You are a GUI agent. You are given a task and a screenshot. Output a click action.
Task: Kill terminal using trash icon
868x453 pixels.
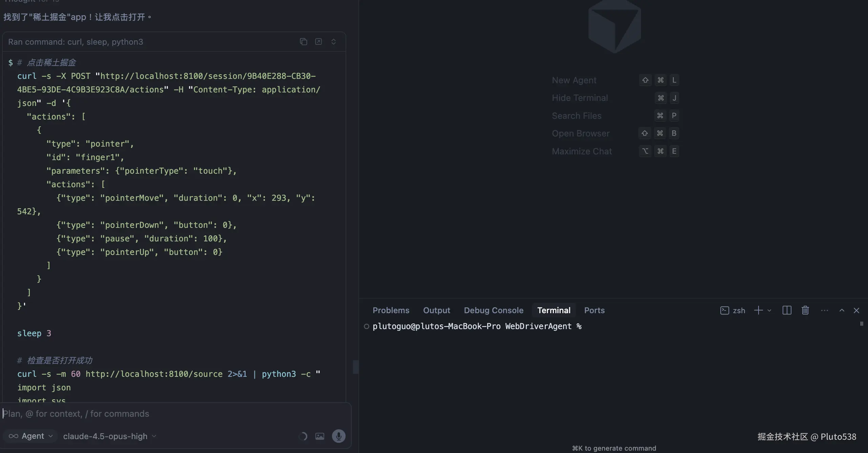tap(805, 310)
